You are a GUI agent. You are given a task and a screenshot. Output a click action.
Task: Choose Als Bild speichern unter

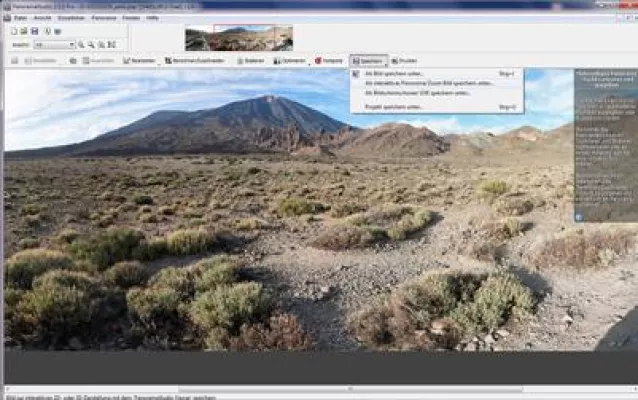click(x=437, y=74)
